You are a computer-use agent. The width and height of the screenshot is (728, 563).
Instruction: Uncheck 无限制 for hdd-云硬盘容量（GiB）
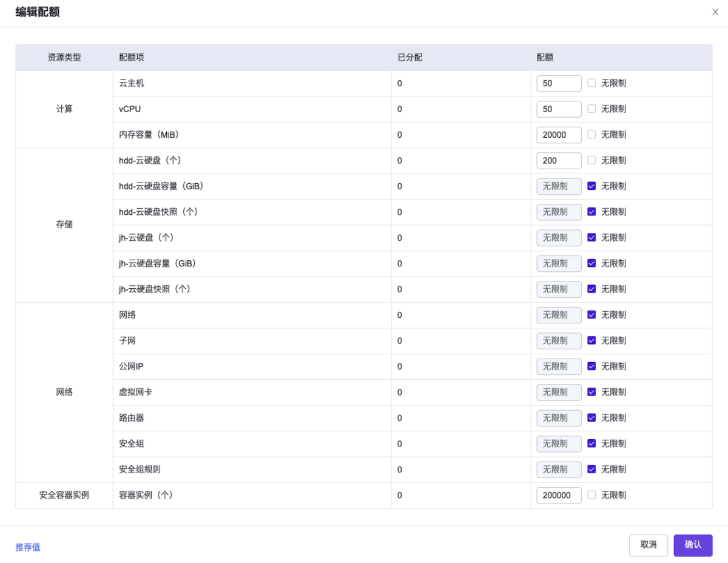tap(591, 186)
